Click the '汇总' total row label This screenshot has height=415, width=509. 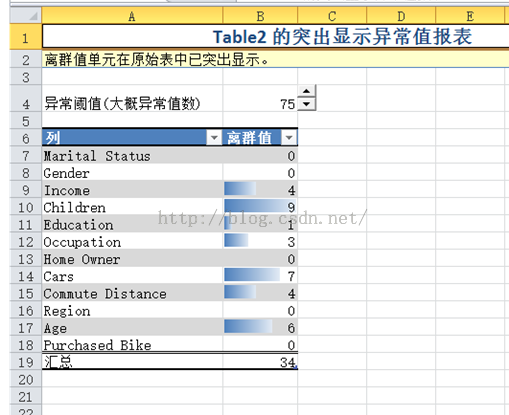(x=132, y=361)
